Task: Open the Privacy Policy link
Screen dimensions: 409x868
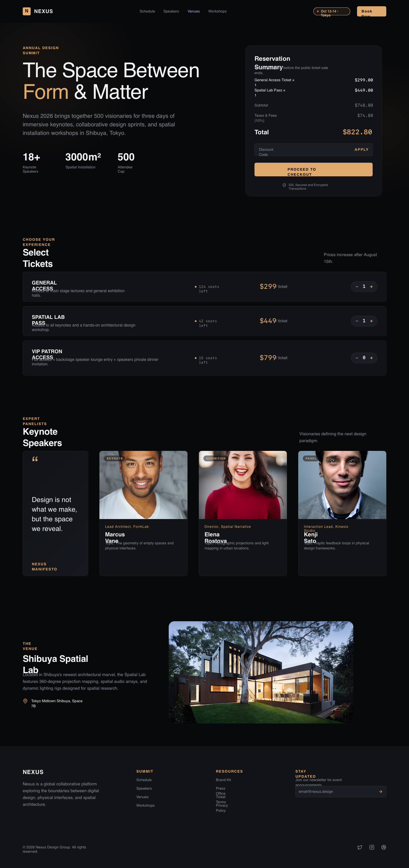Action: (222, 808)
